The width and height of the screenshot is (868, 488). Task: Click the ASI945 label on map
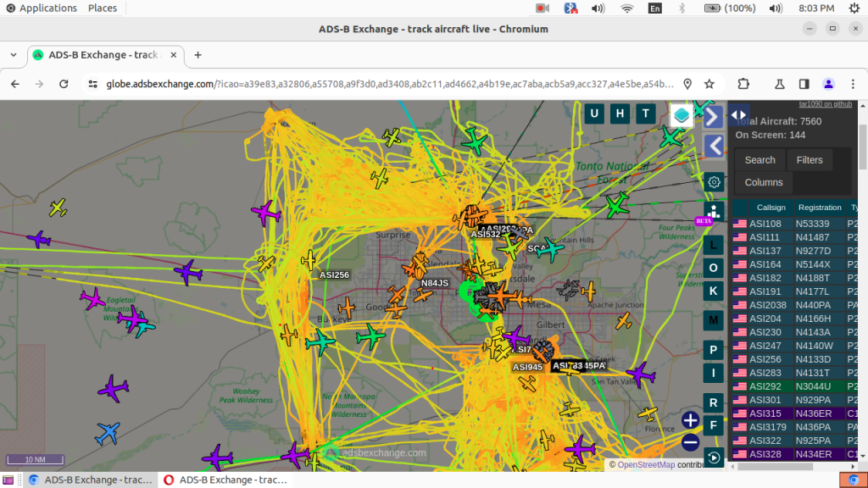coord(527,367)
